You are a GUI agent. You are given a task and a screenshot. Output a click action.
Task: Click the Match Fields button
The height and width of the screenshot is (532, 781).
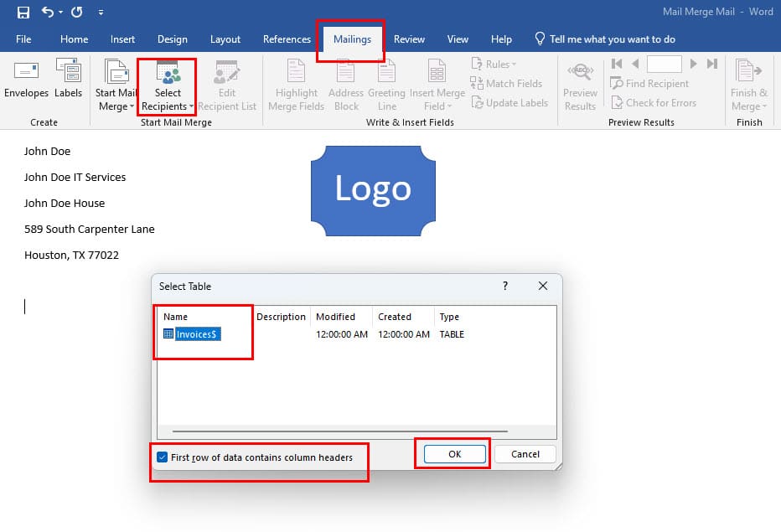pyautogui.click(x=506, y=83)
